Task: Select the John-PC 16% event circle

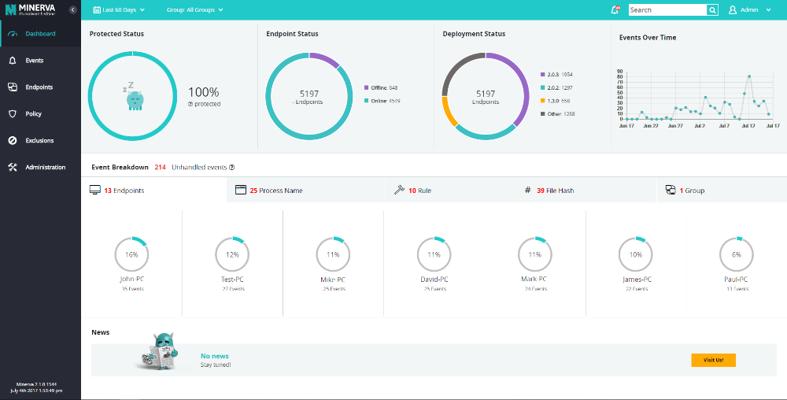Action: (x=132, y=254)
